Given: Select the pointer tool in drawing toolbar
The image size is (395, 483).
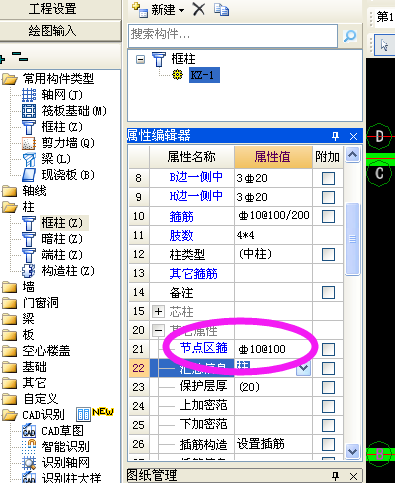Looking at the screenshot, I should [384, 45].
